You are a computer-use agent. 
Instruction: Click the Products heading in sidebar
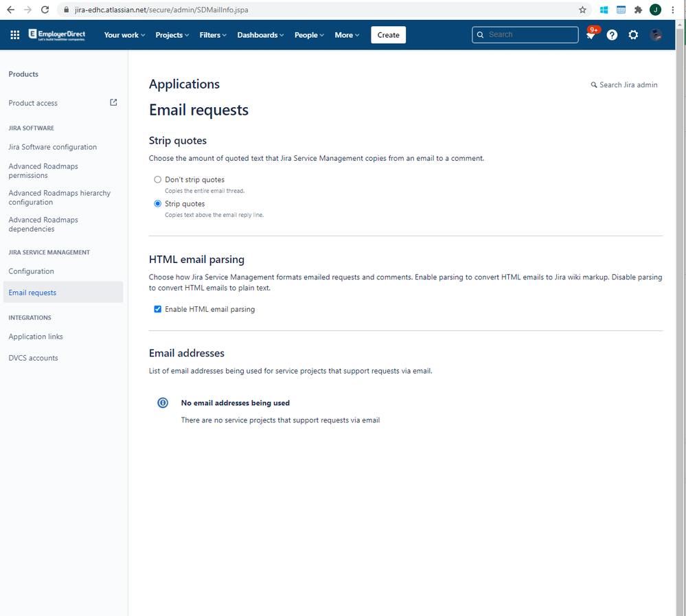(x=23, y=74)
